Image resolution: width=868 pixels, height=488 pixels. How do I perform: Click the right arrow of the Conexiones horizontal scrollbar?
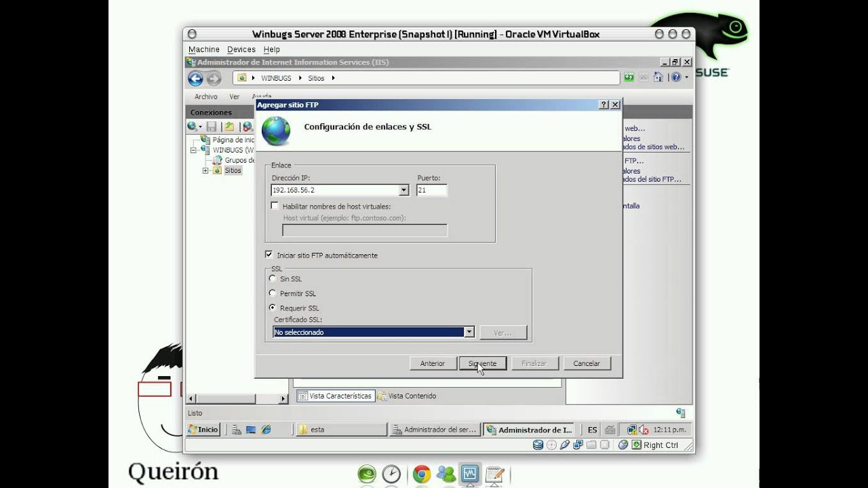click(283, 399)
